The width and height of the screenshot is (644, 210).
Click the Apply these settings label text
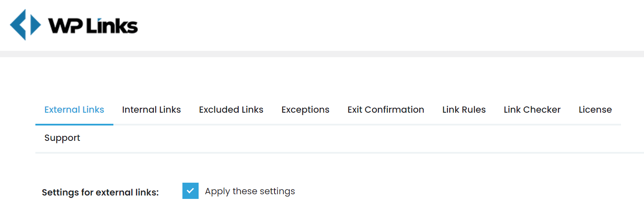pyautogui.click(x=250, y=191)
